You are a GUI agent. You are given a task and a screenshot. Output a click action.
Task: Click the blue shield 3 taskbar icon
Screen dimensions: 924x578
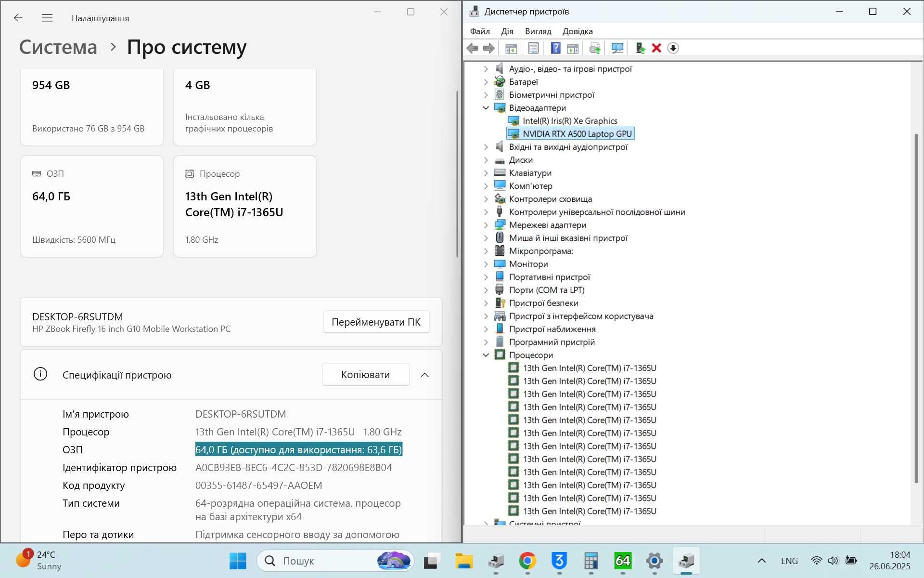point(559,561)
